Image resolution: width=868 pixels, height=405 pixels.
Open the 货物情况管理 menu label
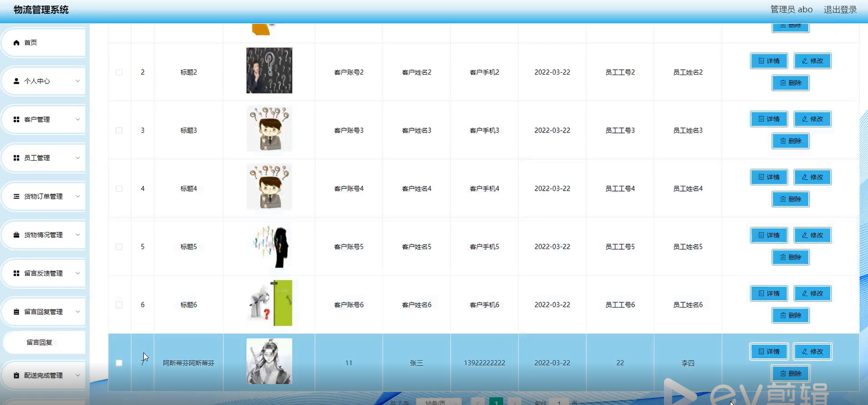(43, 235)
